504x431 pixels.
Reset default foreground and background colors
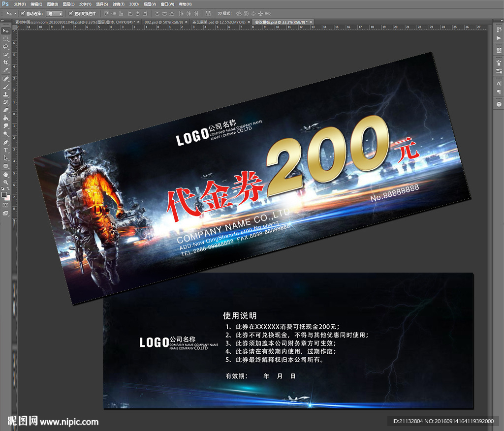[x=3, y=188]
